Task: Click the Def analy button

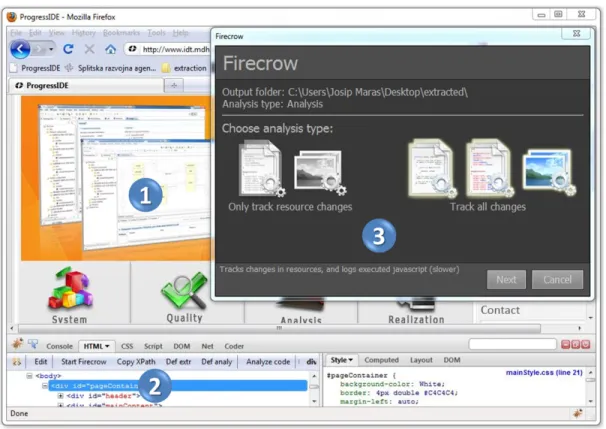Action: [216, 362]
